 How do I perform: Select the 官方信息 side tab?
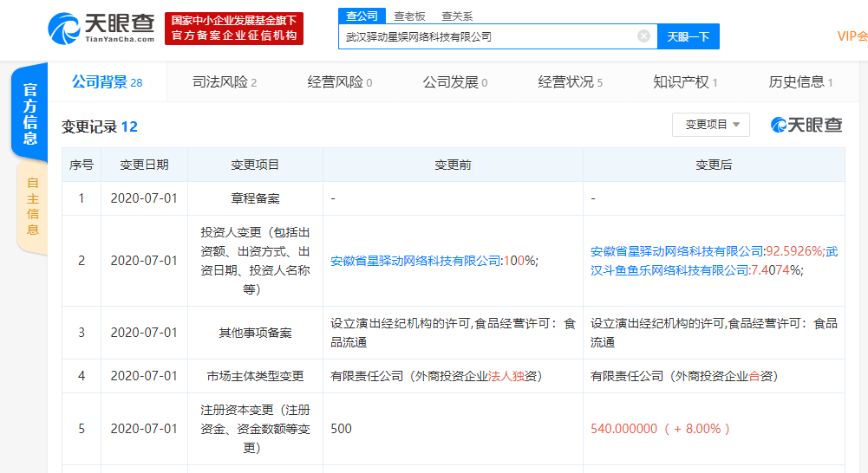pyautogui.click(x=30, y=113)
